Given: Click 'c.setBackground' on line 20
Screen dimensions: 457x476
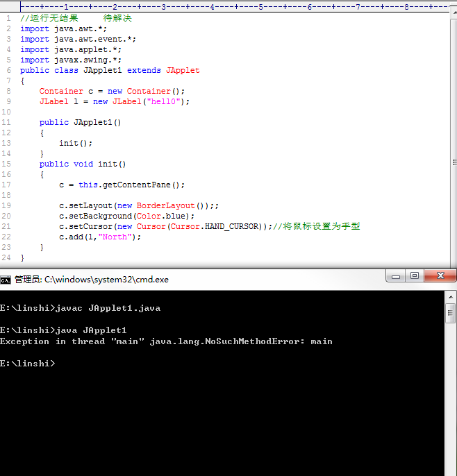Looking at the screenshot, I should pyautogui.click(x=95, y=216).
